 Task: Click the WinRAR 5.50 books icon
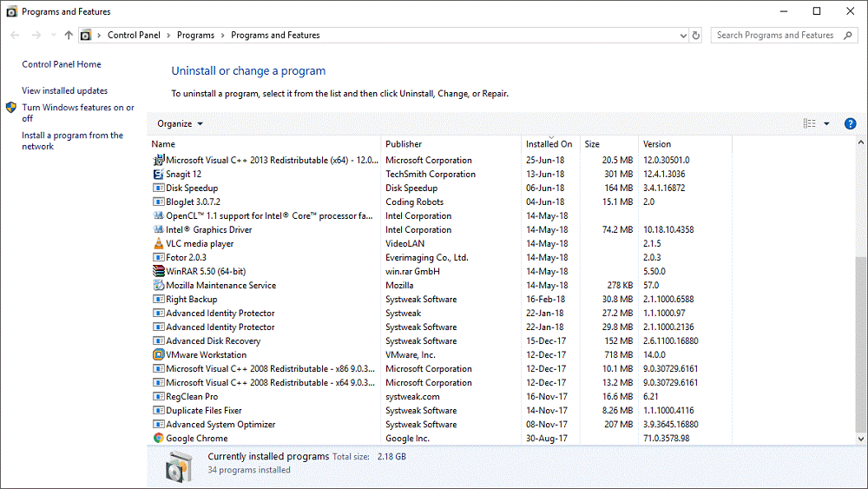[158, 271]
